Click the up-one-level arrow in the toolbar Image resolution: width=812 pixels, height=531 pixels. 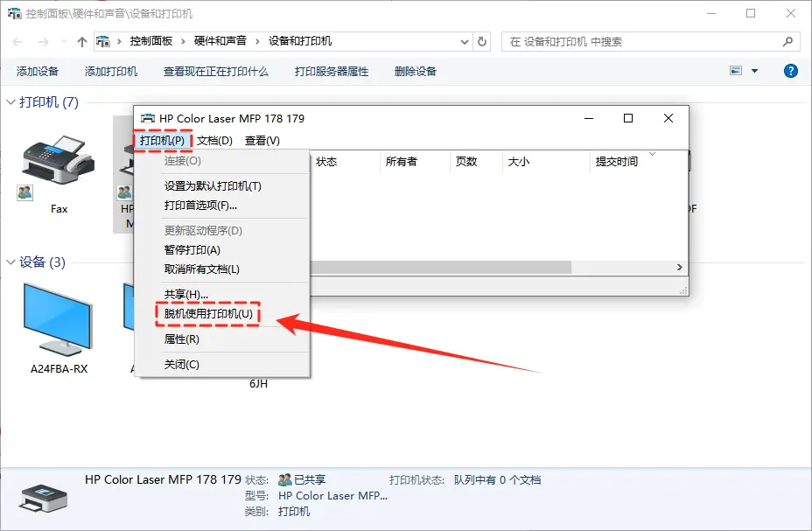point(81,40)
